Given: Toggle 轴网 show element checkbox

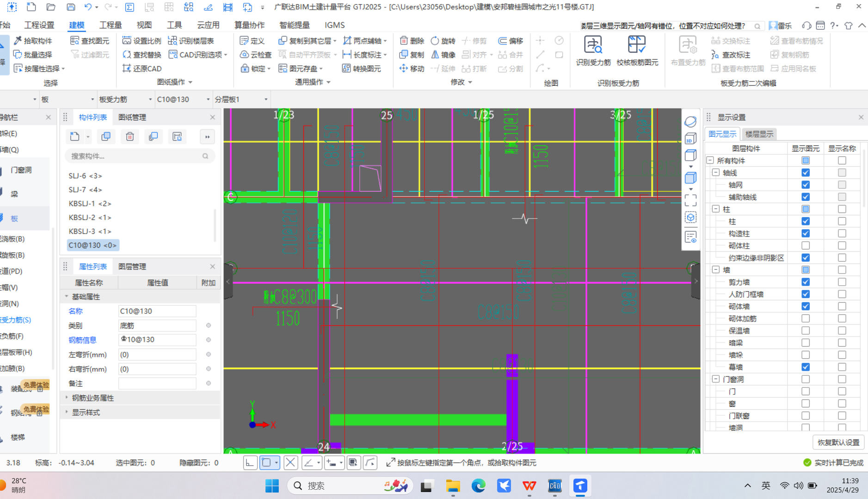Looking at the screenshot, I should click(x=806, y=185).
